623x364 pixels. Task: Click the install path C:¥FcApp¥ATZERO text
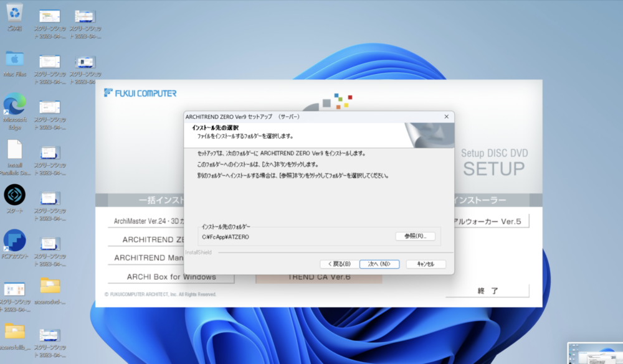(226, 237)
